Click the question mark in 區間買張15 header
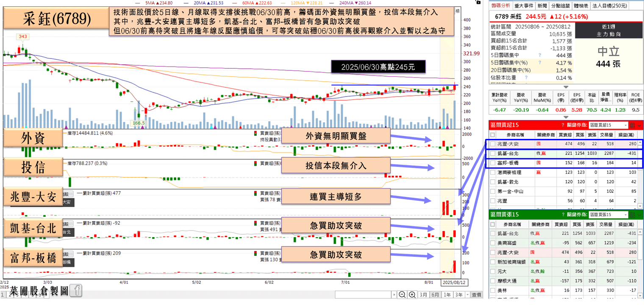 (x=563, y=215)
